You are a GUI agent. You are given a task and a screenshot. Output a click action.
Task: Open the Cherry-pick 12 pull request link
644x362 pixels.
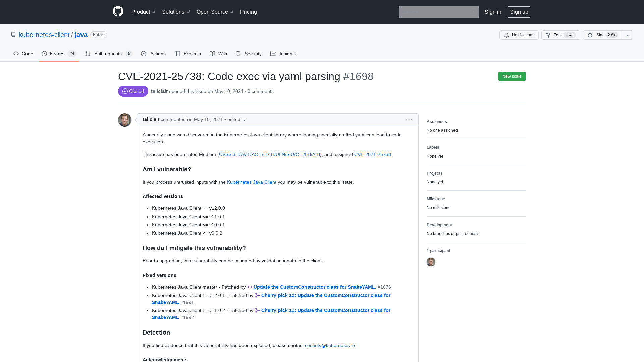(x=326, y=295)
